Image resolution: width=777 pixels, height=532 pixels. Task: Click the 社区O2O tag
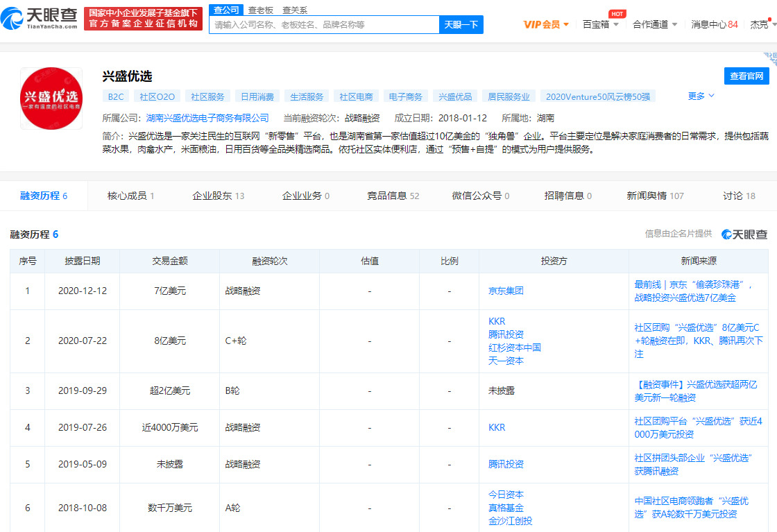tap(157, 96)
